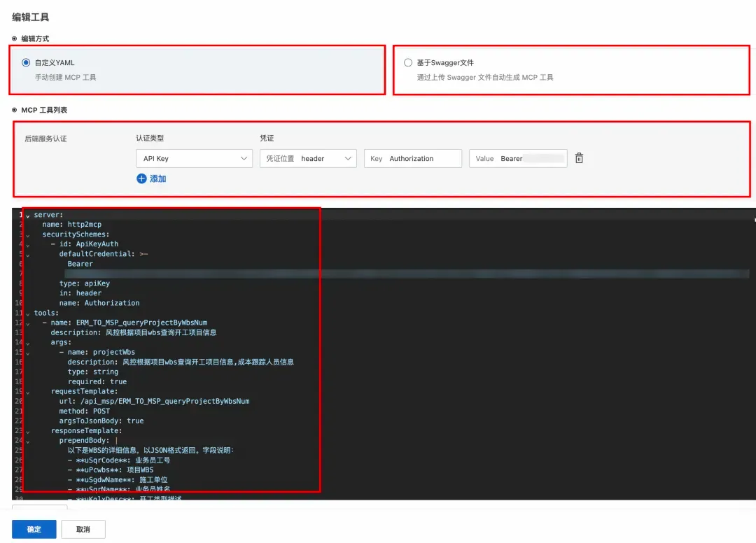Click the 添加 link
Viewport: 756px width, 543px height.
tap(157, 178)
